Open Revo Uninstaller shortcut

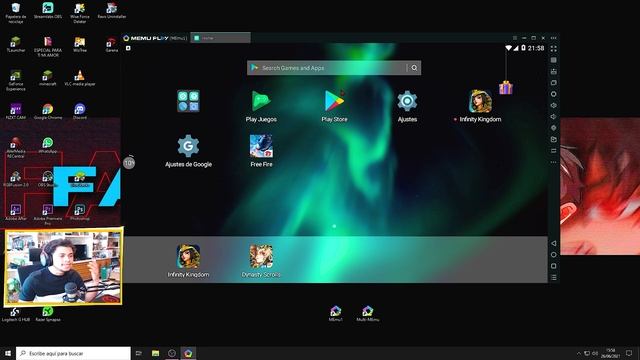click(111, 11)
